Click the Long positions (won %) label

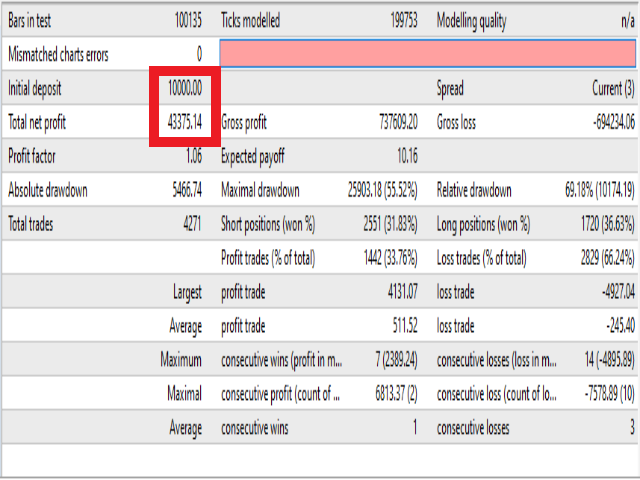[483, 224]
